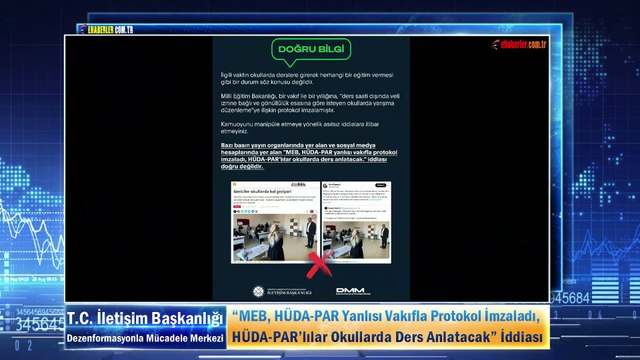The width and height of the screenshot is (640, 360).
Task: Click the green DOĞRU BİLGİ speech bubble badge
Action: [x=311, y=52]
